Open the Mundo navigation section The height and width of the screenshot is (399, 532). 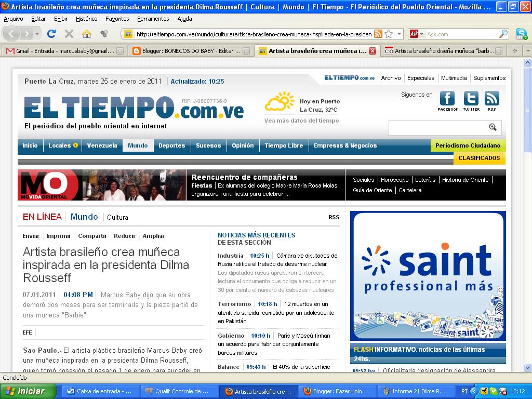138,145
